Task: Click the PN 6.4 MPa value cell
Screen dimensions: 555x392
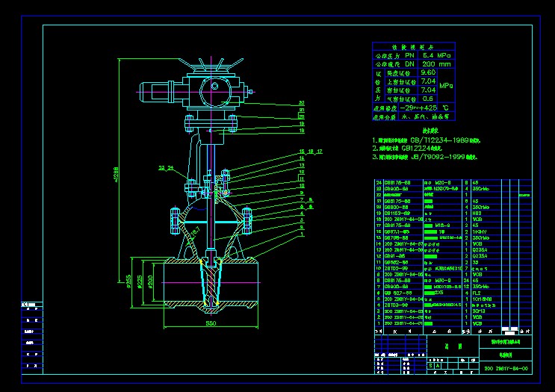Action: tap(437, 55)
